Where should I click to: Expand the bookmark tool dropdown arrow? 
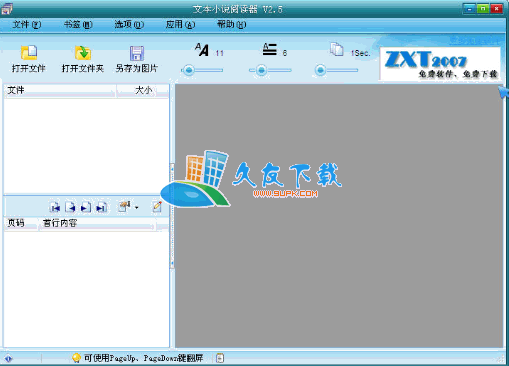coord(137,208)
